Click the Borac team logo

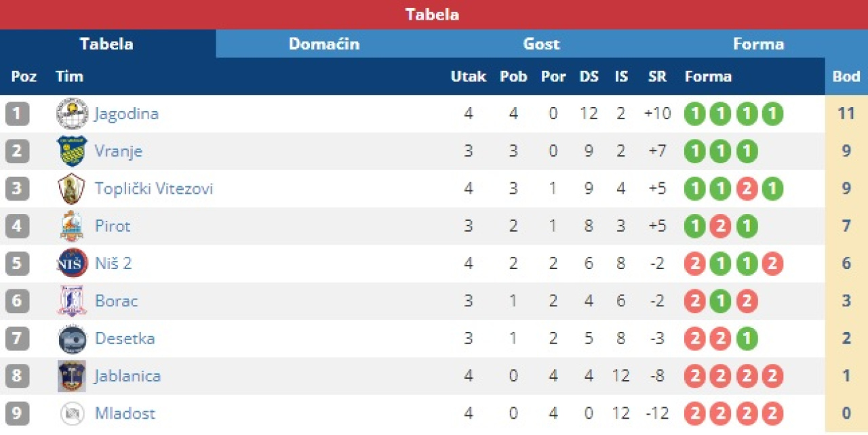point(72,301)
